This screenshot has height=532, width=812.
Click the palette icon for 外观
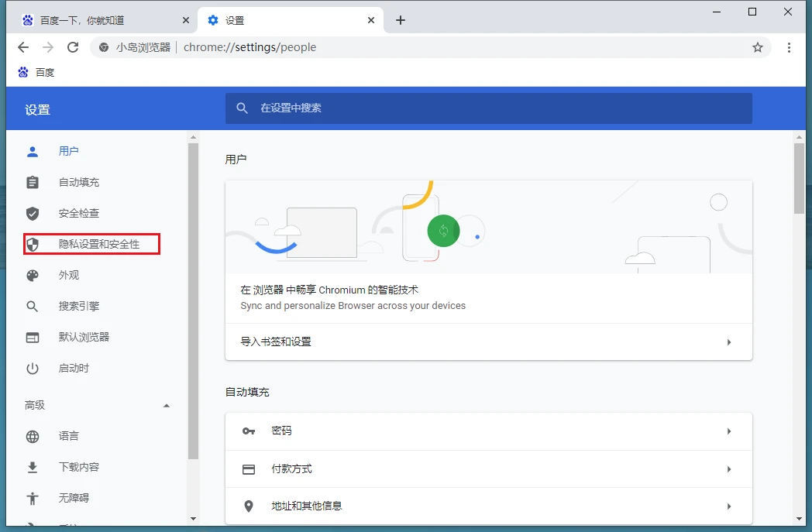click(33, 276)
